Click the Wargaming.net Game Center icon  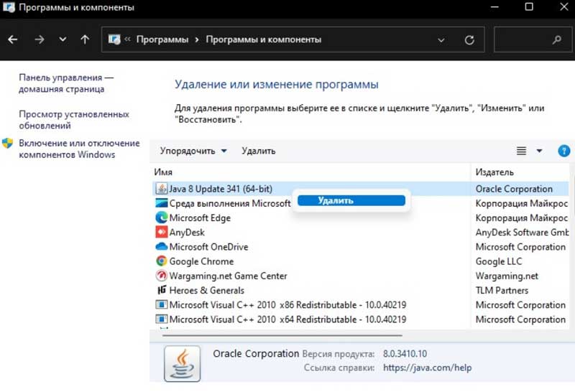(161, 276)
